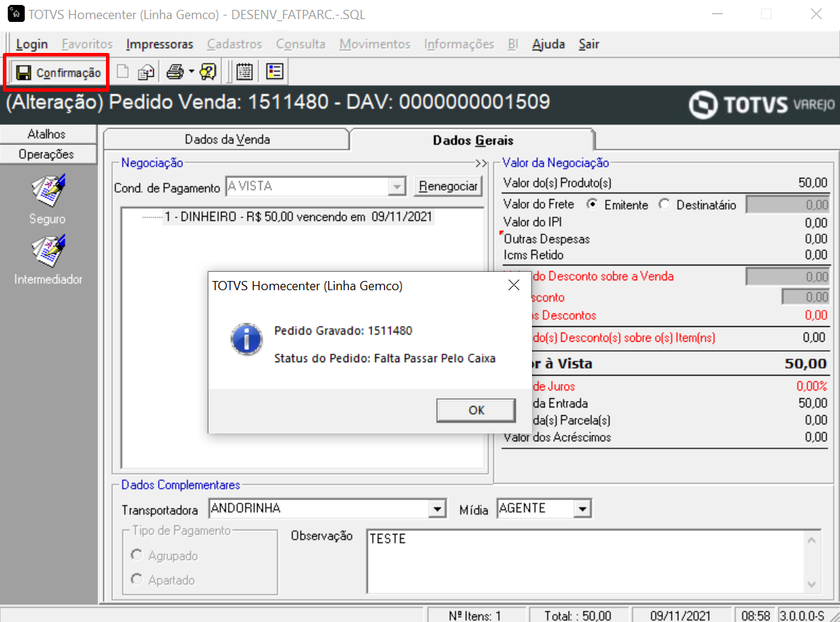The width and height of the screenshot is (840, 622).
Task: Click the copy-document toolbar icon
Action: pyautogui.click(x=146, y=72)
